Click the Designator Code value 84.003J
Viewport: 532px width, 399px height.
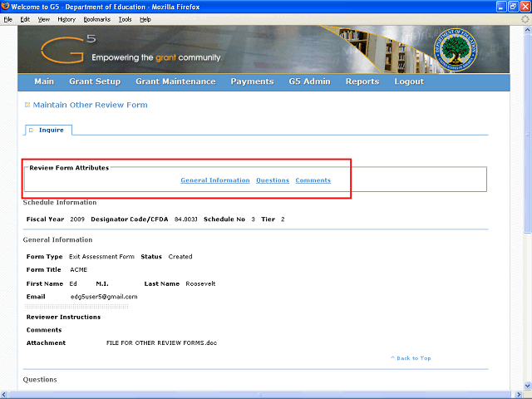point(185,219)
